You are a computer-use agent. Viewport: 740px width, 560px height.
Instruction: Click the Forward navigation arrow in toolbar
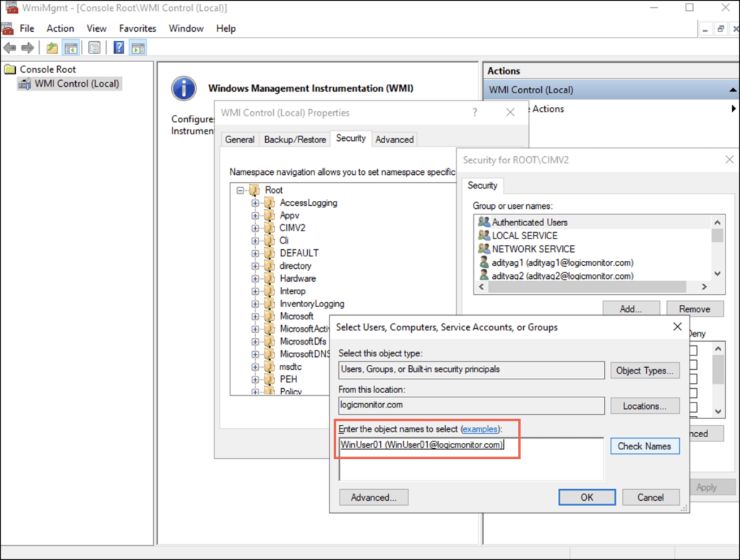point(28,48)
